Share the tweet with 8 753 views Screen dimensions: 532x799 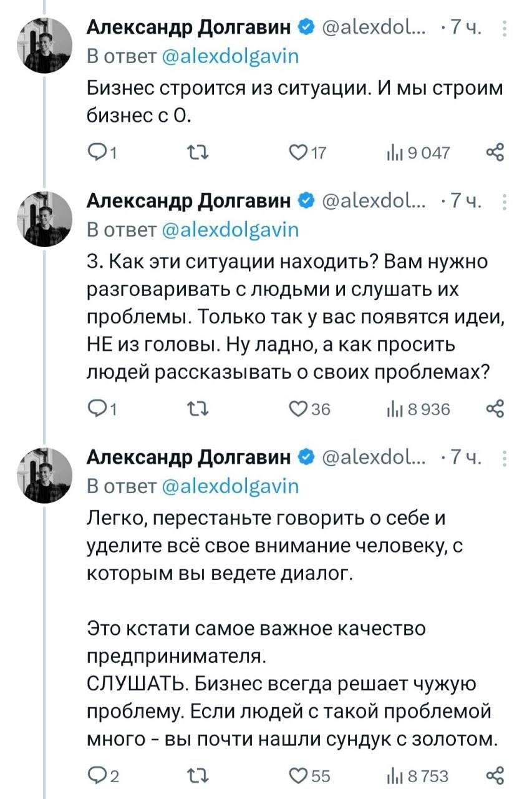[494, 775]
